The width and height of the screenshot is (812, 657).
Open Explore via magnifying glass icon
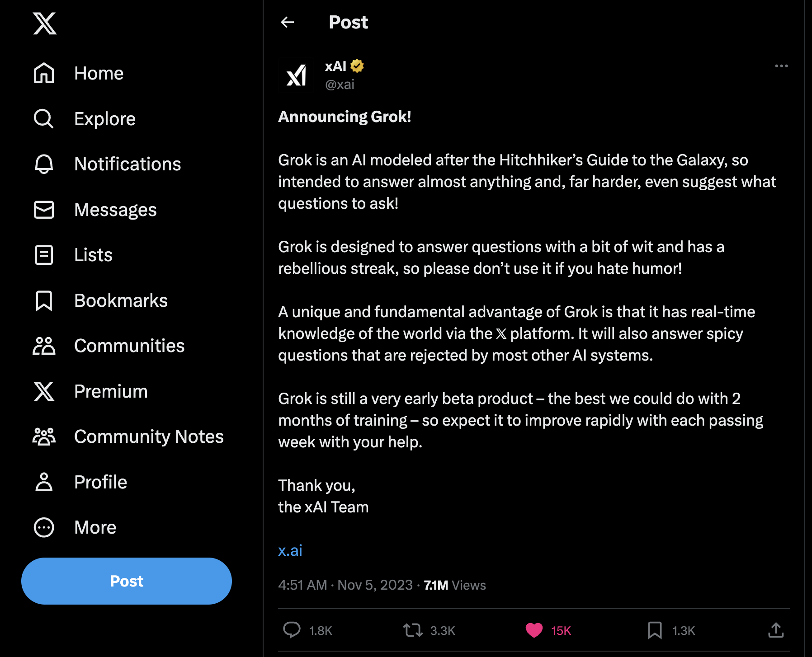pos(44,119)
